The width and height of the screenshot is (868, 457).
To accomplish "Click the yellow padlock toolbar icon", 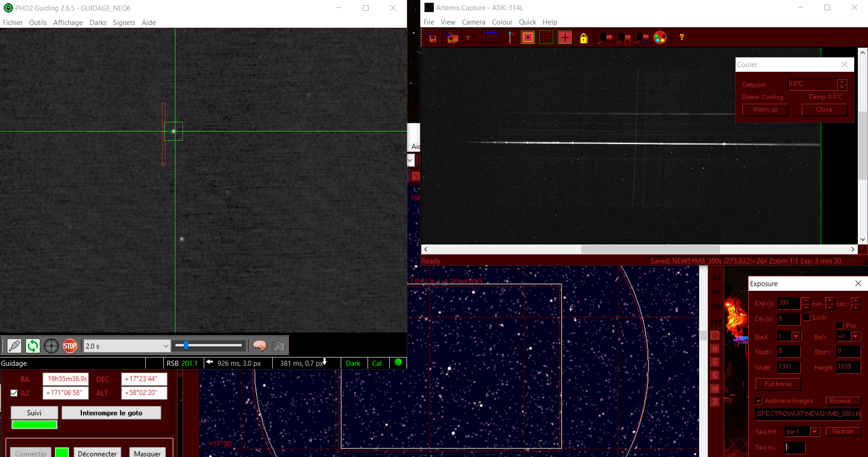I will [x=584, y=38].
